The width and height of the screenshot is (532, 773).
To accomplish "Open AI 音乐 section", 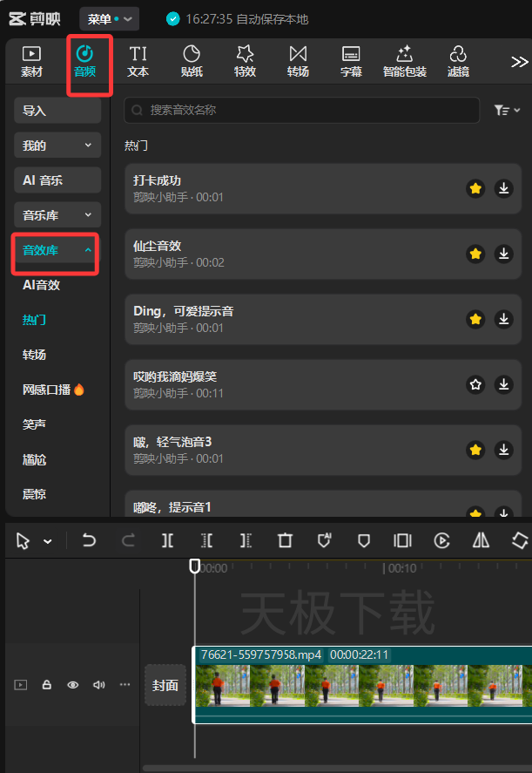I will (57, 180).
